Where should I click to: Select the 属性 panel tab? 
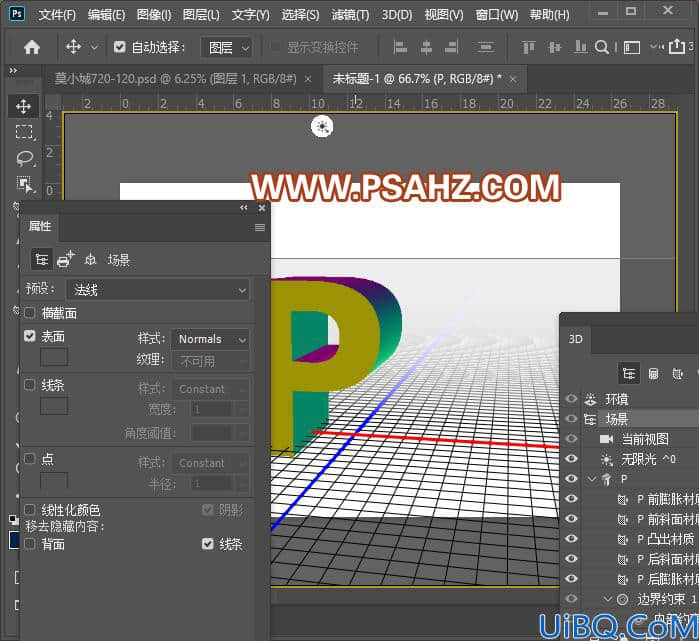[x=40, y=226]
